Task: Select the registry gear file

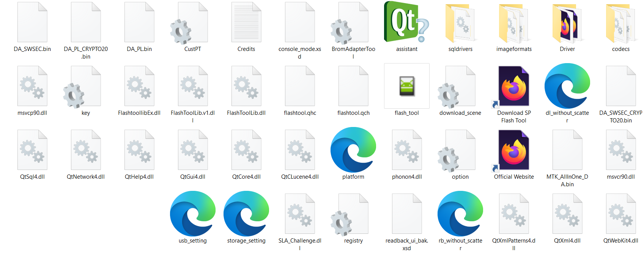Action: tap(350, 215)
